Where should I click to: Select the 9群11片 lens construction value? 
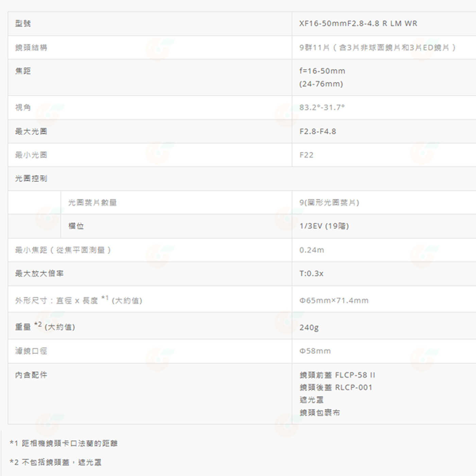click(x=377, y=47)
